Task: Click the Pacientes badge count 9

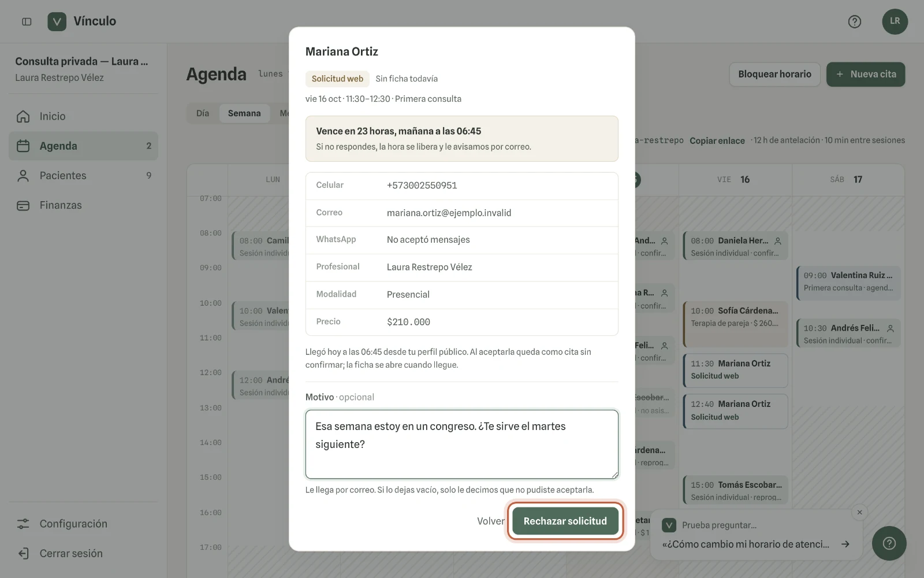Action: click(148, 176)
